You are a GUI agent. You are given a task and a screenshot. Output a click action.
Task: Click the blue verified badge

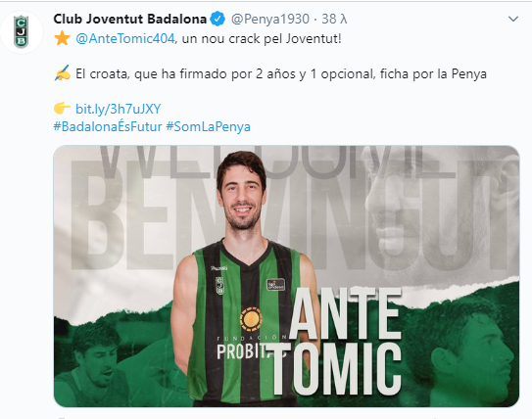(x=218, y=19)
